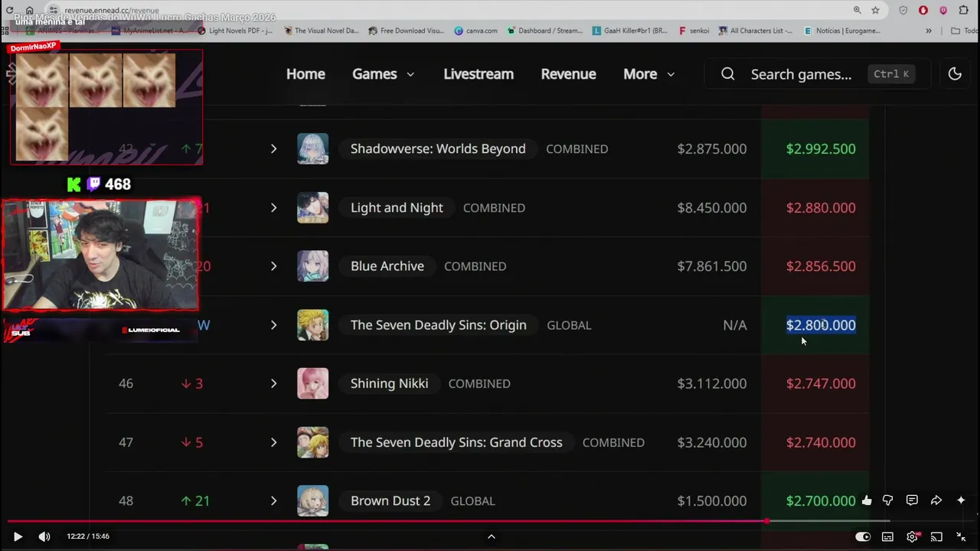The height and width of the screenshot is (551, 980).
Task: Click the search magnifier icon
Action: coord(728,74)
